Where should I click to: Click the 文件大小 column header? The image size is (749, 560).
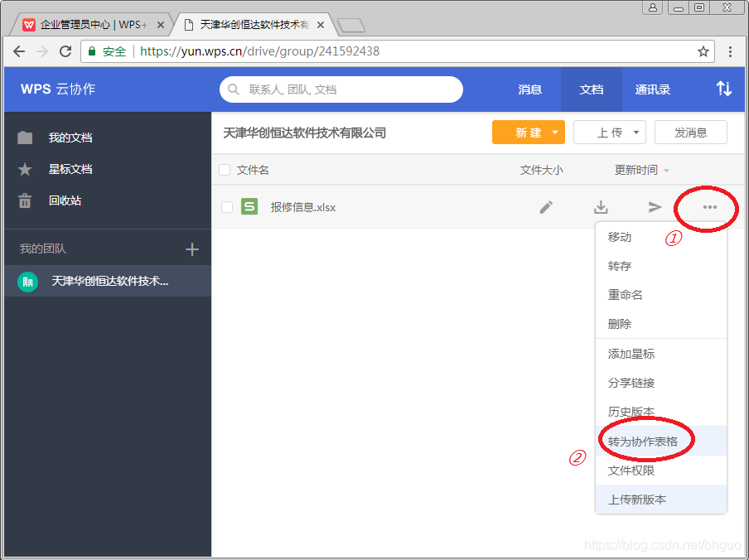[542, 170]
